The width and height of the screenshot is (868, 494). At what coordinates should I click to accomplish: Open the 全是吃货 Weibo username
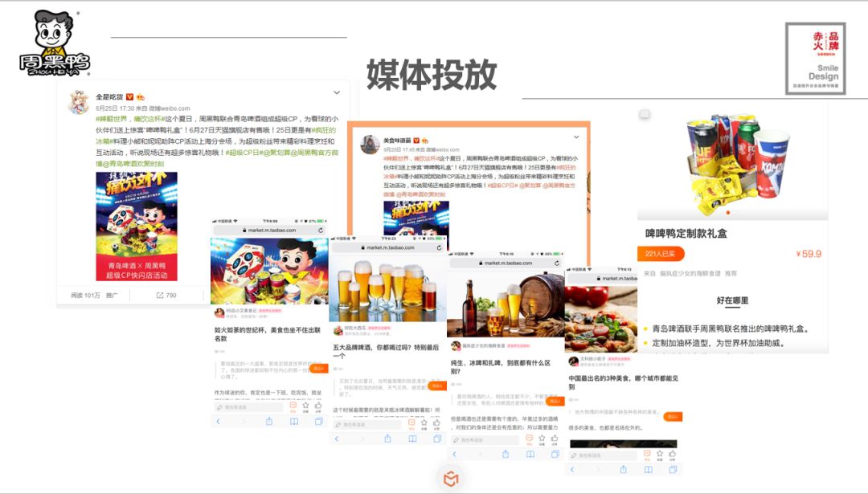click(109, 97)
